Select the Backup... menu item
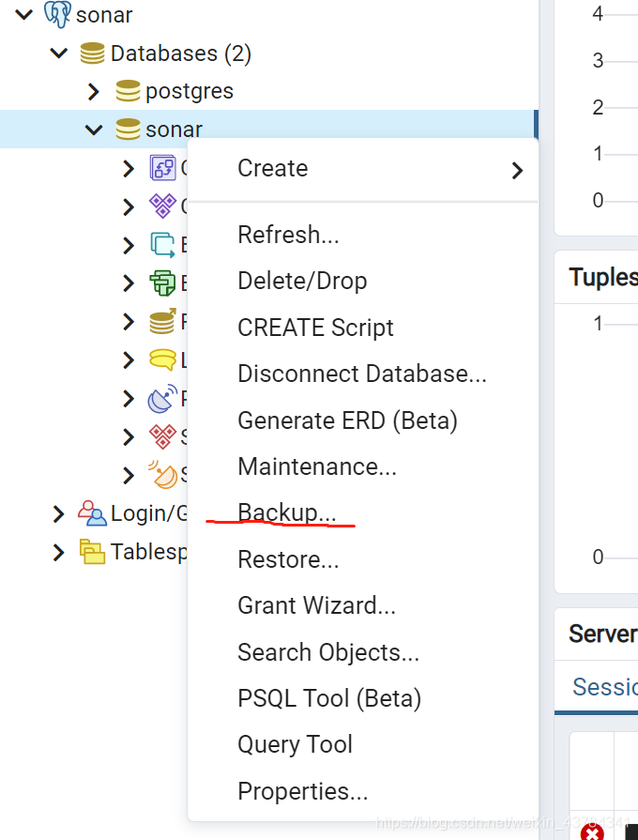Viewport: 638px width, 840px height. coord(363,512)
